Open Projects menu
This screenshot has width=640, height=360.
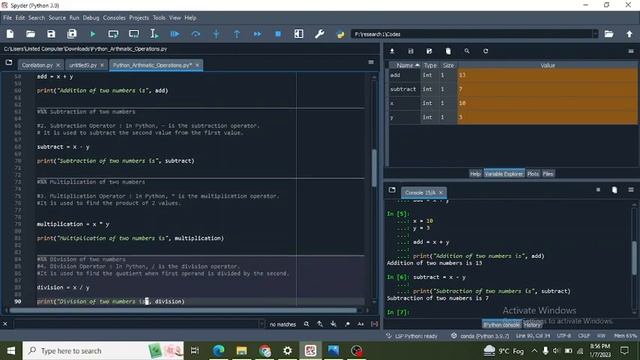coord(139,18)
